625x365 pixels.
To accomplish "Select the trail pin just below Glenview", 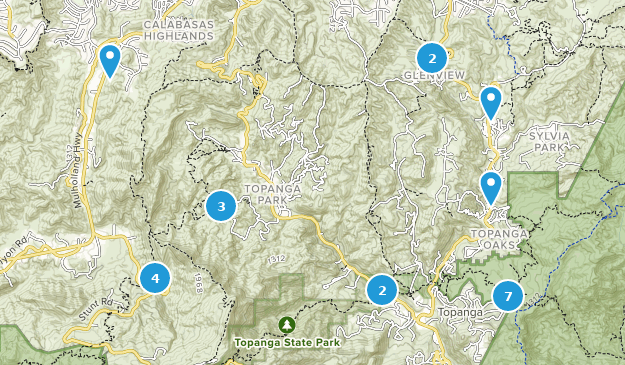I will (491, 103).
